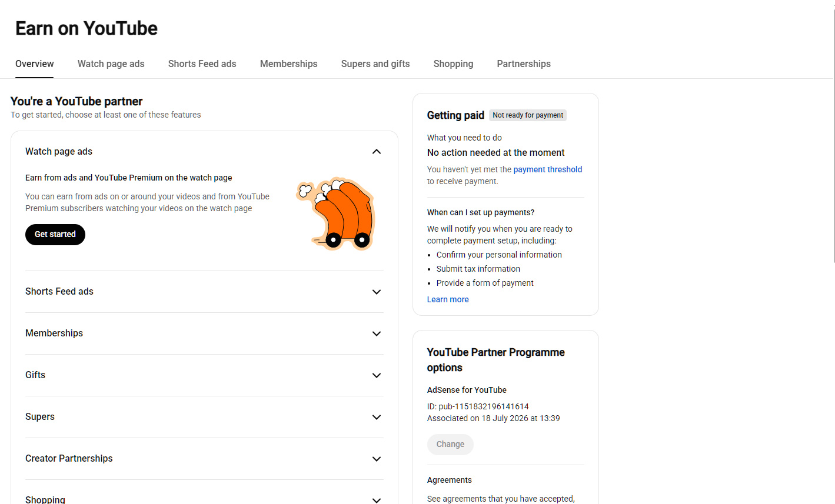Click the Gifts row label

pos(35,375)
